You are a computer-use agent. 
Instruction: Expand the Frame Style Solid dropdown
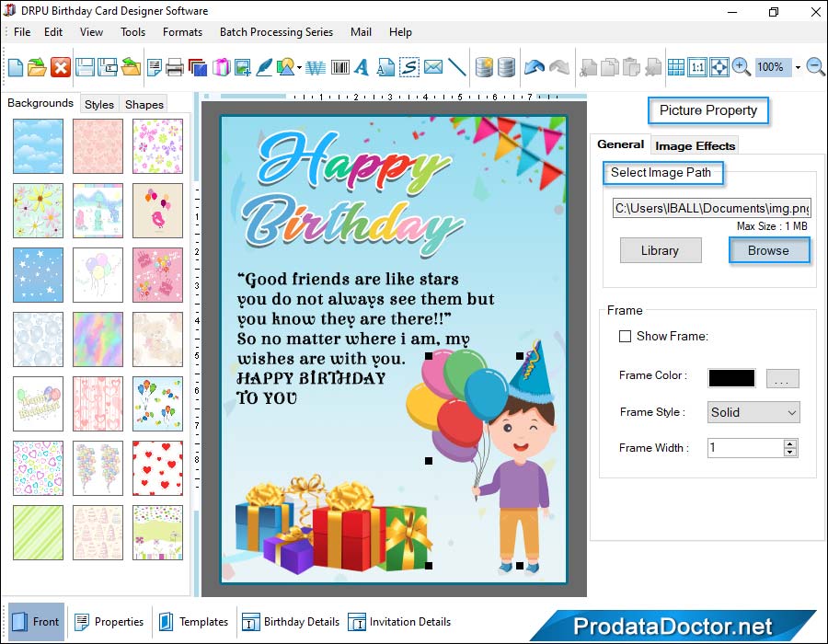(791, 413)
